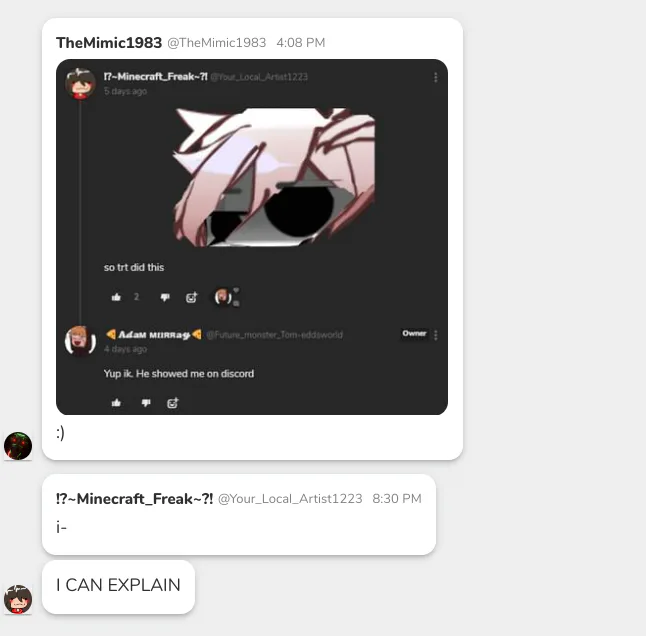The image size is (646, 636).
Task: Click the @Your_Local_Artist1223 handle at 8:30 PM
Action: point(290,499)
